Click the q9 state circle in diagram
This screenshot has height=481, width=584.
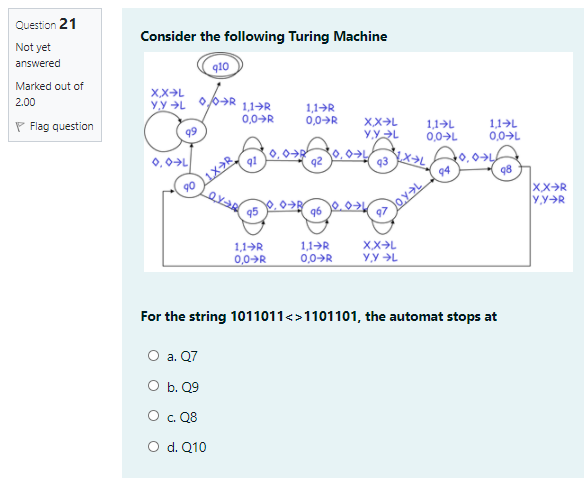191,132
